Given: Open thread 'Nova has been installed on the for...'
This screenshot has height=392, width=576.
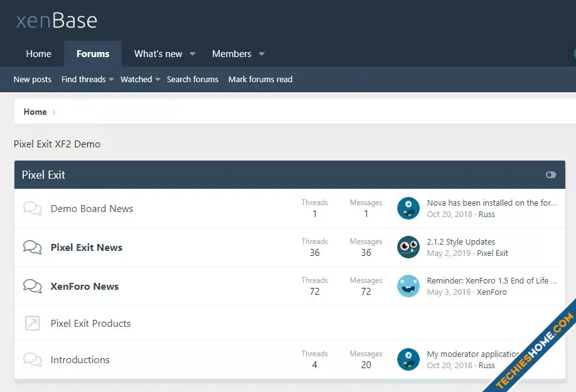Looking at the screenshot, I should [x=491, y=203].
